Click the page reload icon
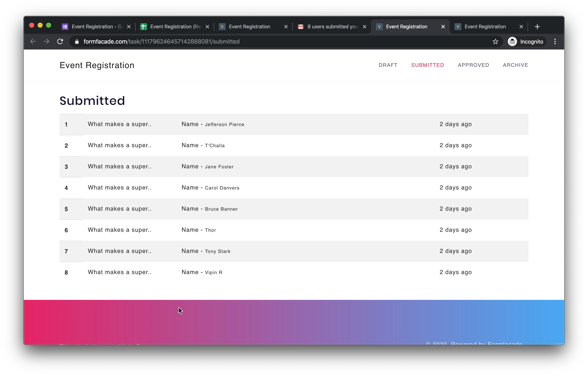The width and height of the screenshot is (588, 376). (60, 41)
